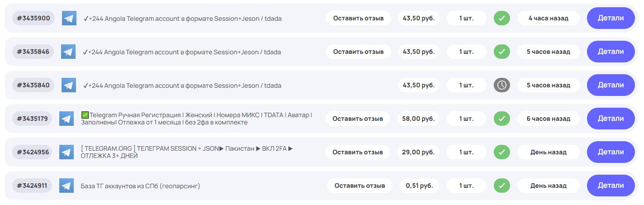Image resolution: width=644 pixels, height=205 pixels.
Task: Open Детали for the pending order #3435840
Action: pyautogui.click(x=611, y=85)
